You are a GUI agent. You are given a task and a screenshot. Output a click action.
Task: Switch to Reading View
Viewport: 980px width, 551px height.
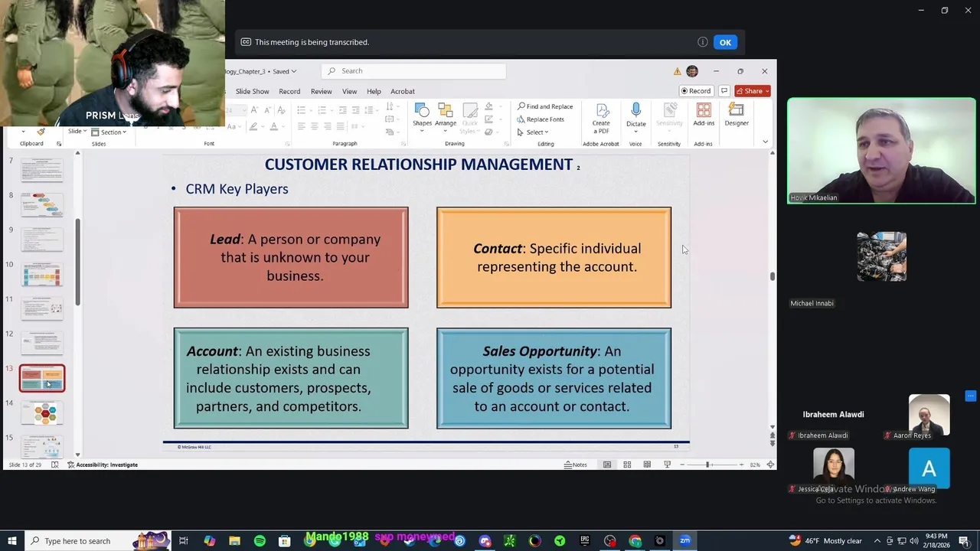(x=647, y=465)
